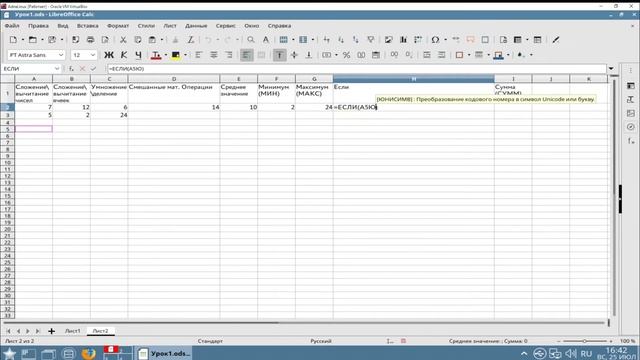Screen dimensions: 640x360
Task: Open the sidebar Functions fx icon
Action: tap(631, 141)
